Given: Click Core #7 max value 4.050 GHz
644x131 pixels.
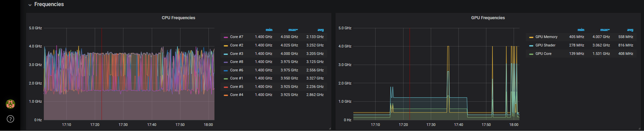Looking at the screenshot, I should (x=289, y=37).
